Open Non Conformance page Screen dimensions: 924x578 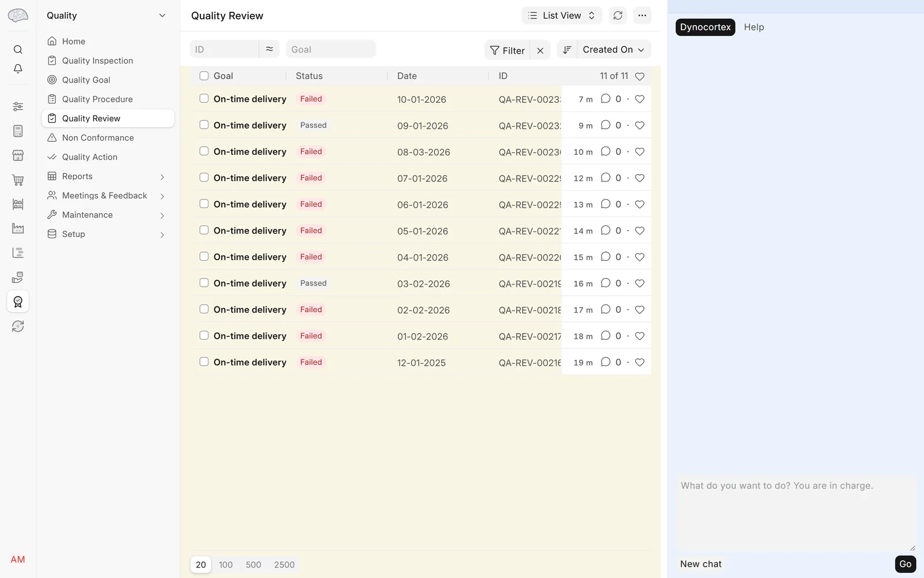click(108, 138)
